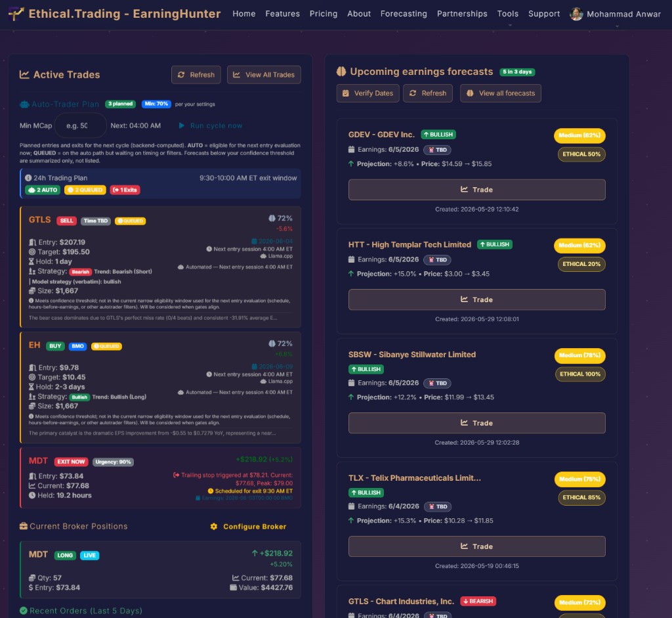This screenshot has height=618, width=672.
Task: Click EH confidence brain icon 72%
Action: tap(272, 343)
